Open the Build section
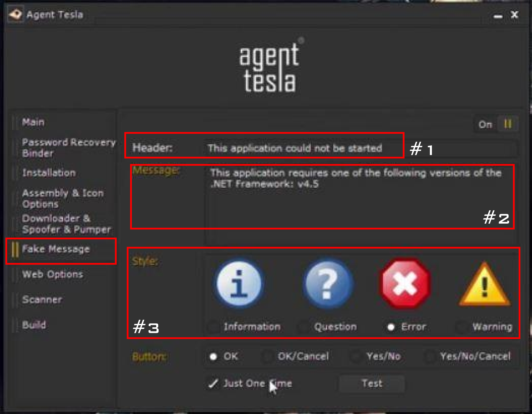Viewport: 532px width, 414px height. tap(34, 325)
